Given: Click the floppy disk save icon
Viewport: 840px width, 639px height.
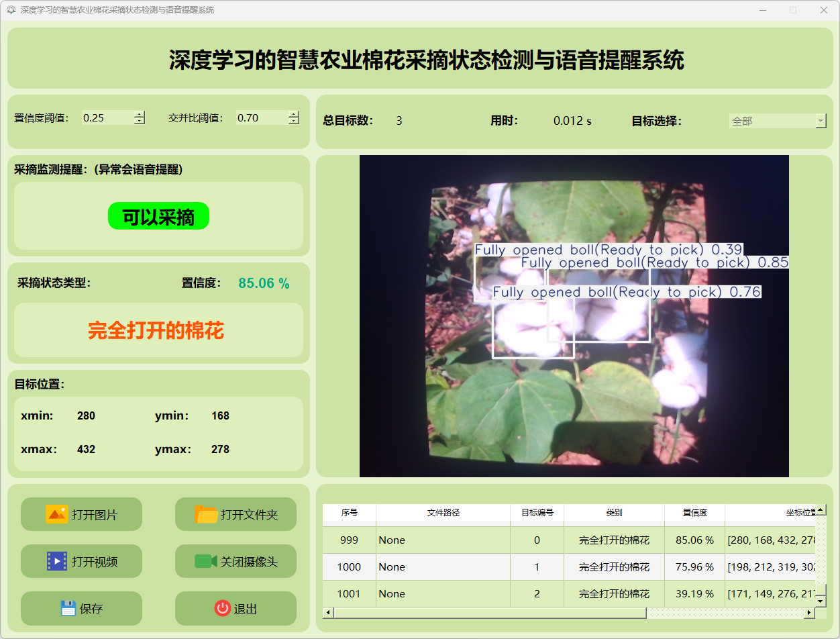Looking at the screenshot, I should [x=68, y=608].
